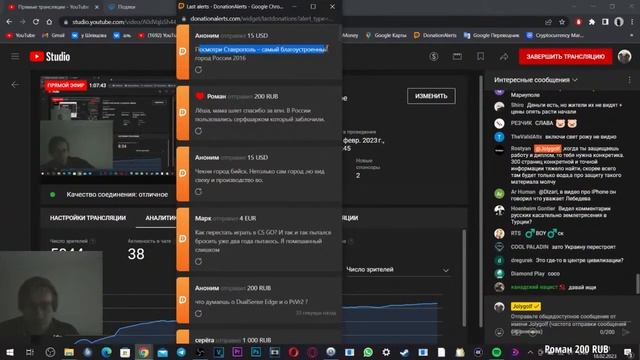Click the clip creation icon in Studio header
The width and height of the screenshot is (640, 360).
pos(457,56)
